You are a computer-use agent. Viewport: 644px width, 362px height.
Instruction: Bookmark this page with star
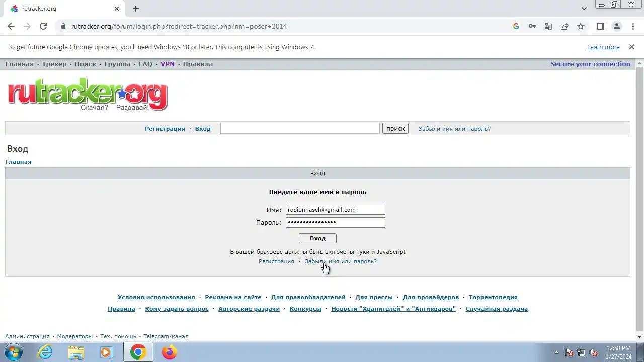(581, 26)
